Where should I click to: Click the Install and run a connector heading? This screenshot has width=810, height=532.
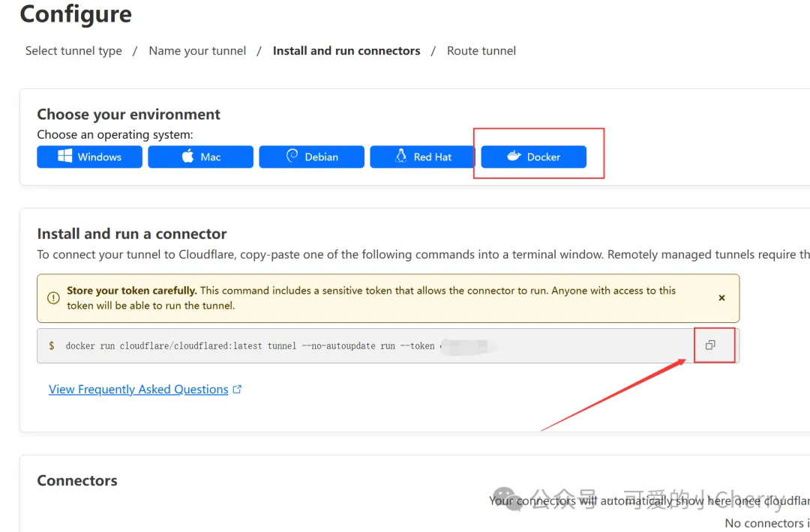[x=132, y=234]
